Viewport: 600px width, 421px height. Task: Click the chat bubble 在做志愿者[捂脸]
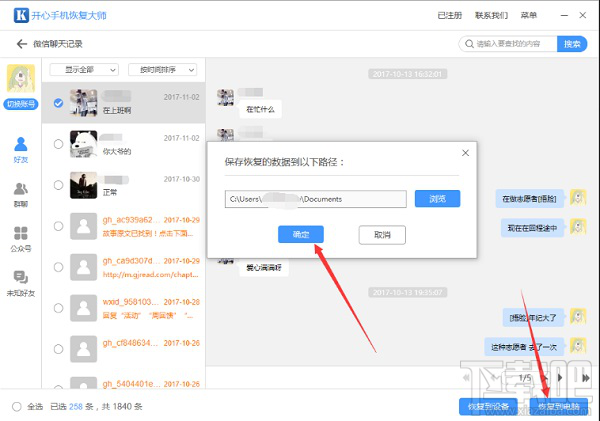(530, 199)
